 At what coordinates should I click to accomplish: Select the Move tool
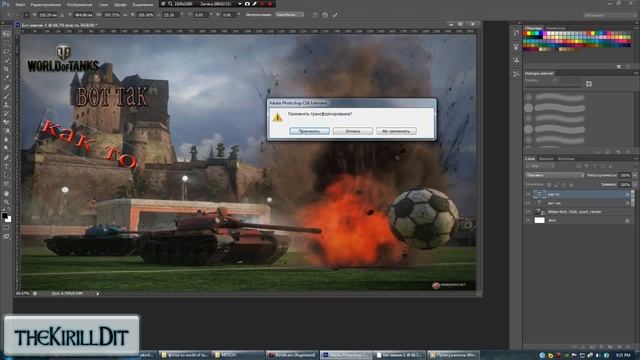(x=7, y=34)
